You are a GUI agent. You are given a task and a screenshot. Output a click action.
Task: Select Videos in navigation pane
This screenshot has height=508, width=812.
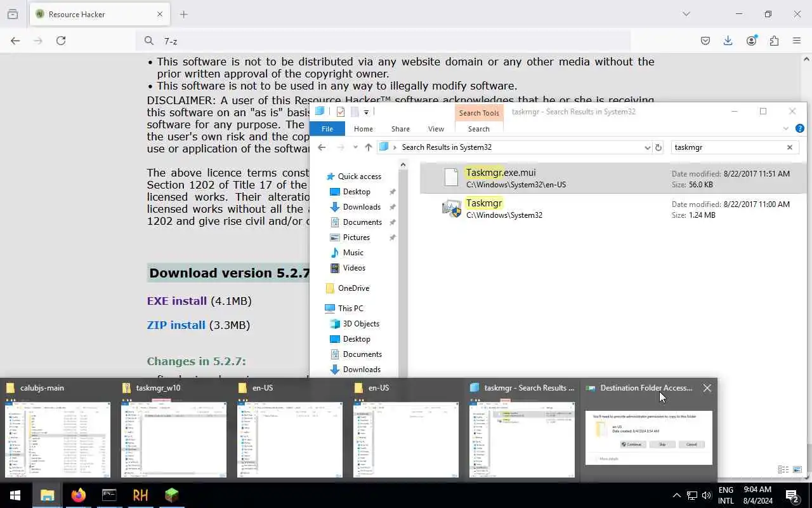point(354,268)
